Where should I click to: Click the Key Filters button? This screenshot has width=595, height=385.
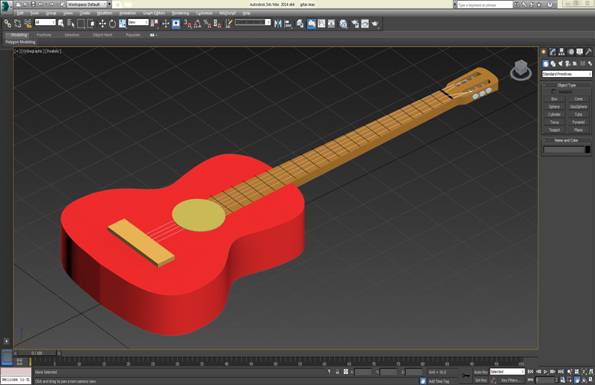coord(510,380)
